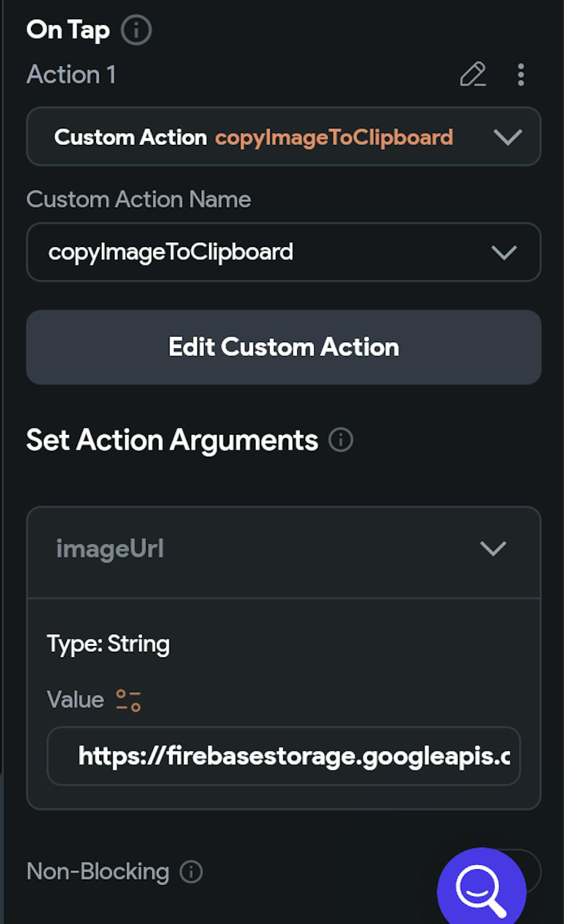This screenshot has height=924, width=564.
Task: Click the On Tap heading
Action: [68, 30]
